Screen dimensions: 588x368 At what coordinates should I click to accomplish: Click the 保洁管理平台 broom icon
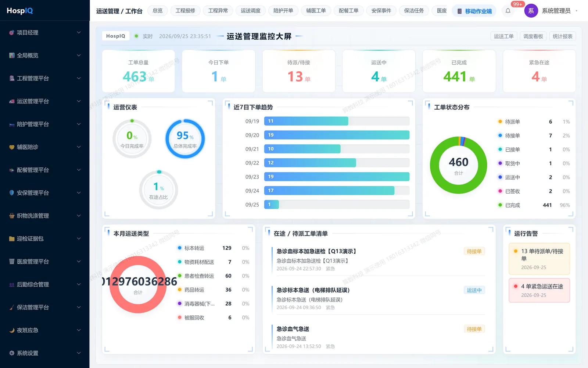(x=12, y=307)
